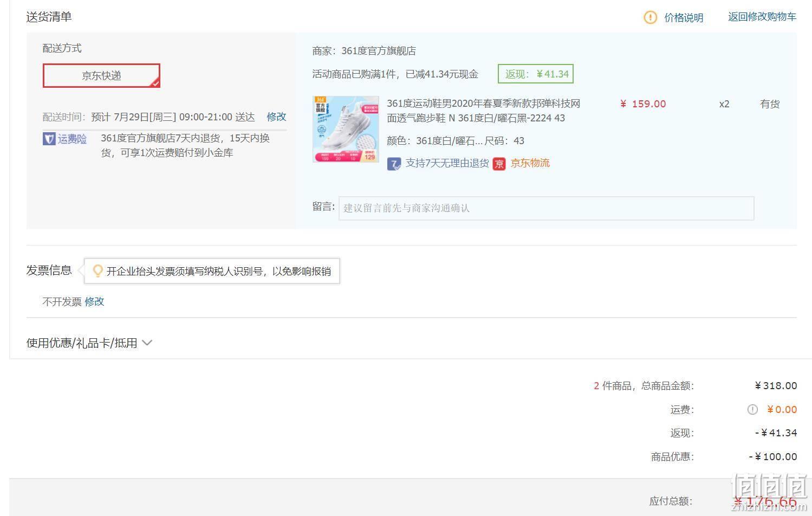Click the red 京 logistics icon
This screenshot has height=516, width=812.
pos(499,163)
